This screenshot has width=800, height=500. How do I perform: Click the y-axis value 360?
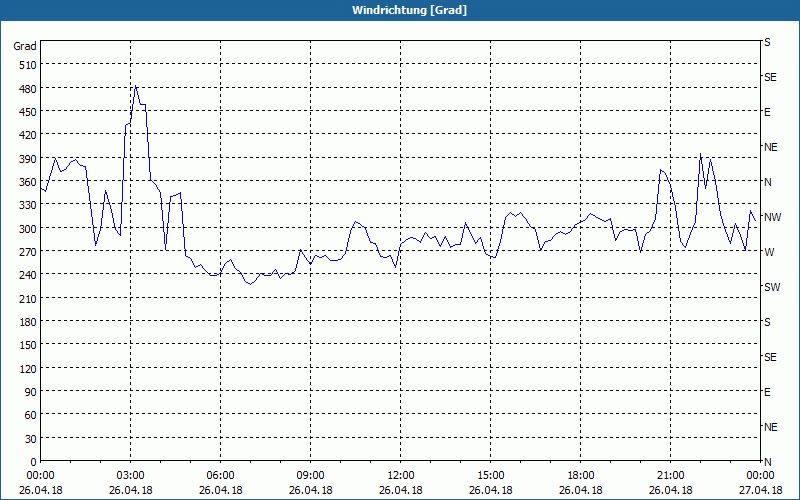tap(28, 182)
